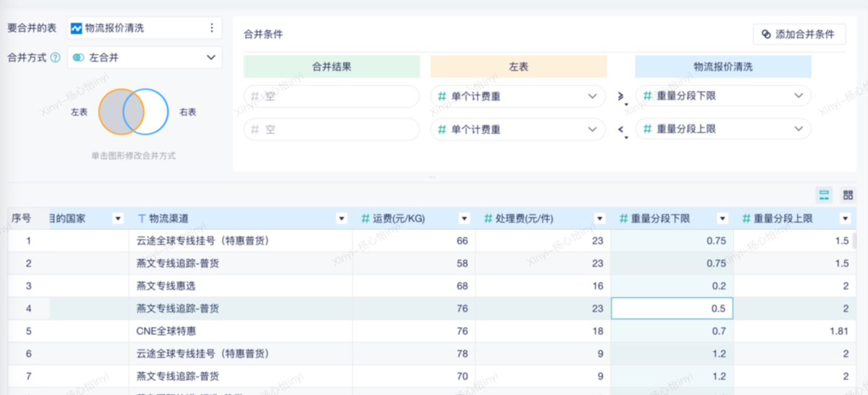Open the first 单个计费重 field dropdown

tap(518, 95)
